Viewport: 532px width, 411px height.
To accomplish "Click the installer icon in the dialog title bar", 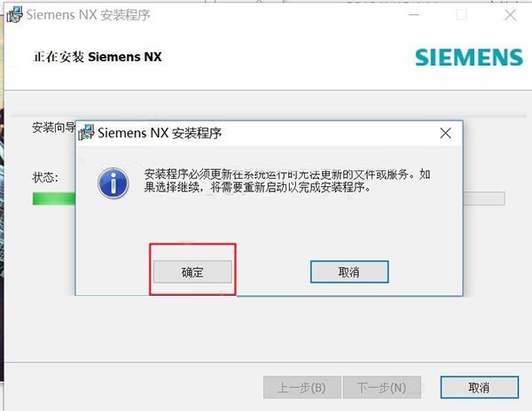I will (x=86, y=133).
